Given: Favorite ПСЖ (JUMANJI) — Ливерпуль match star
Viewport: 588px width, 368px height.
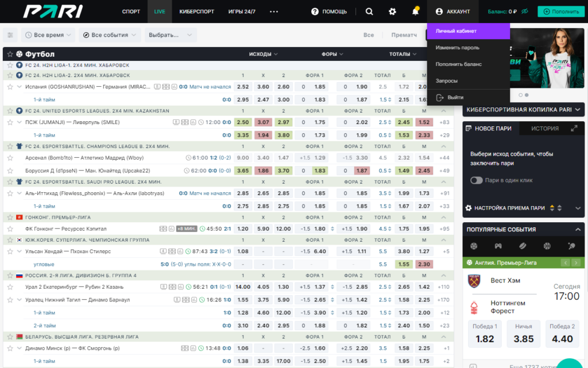Looking at the screenshot, I should (x=10, y=122).
